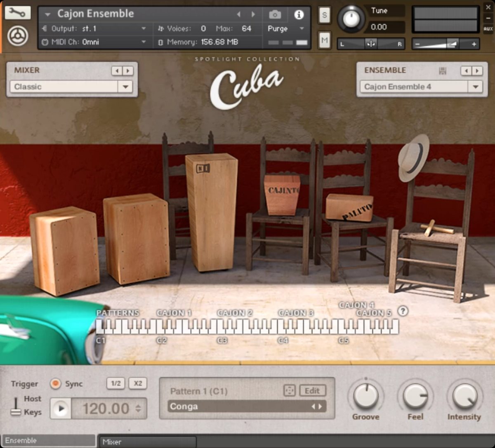Image resolution: width=495 pixels, height=448 pixels.
Task: Click the tall cajon with NI logo
Action: pos(212,212)
